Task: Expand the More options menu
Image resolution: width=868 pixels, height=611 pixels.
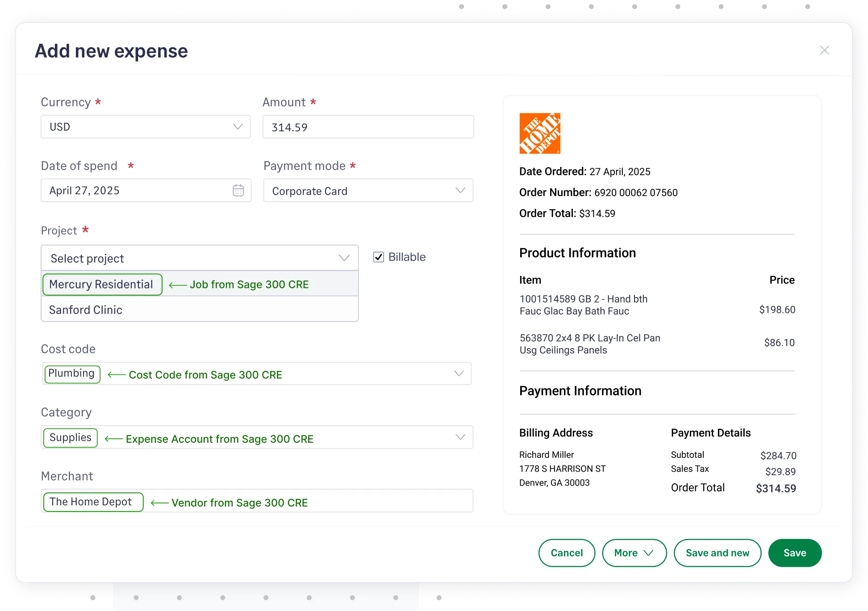Action: [x=634, y=553]
